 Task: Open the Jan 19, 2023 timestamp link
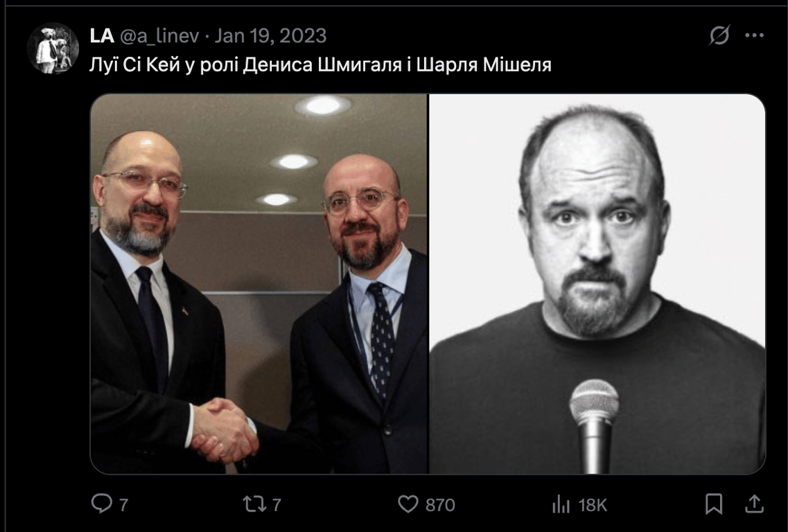tap(270, 35)
